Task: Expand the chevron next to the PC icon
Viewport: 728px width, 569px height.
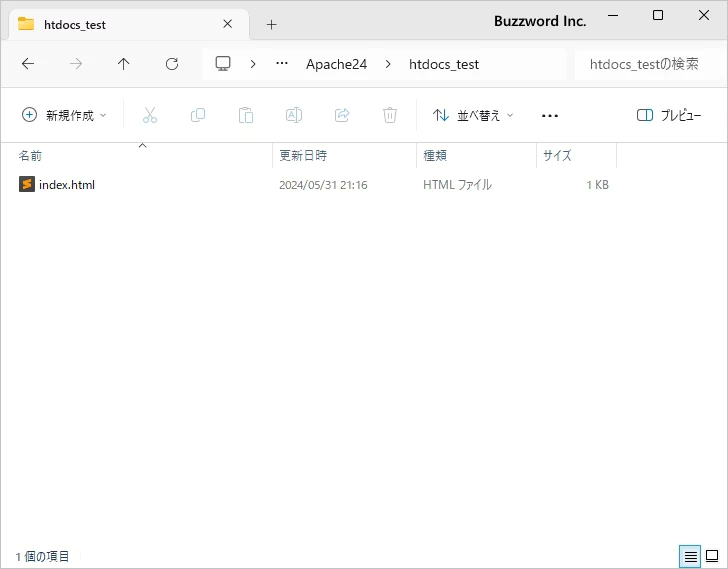Action: (253, 64)
